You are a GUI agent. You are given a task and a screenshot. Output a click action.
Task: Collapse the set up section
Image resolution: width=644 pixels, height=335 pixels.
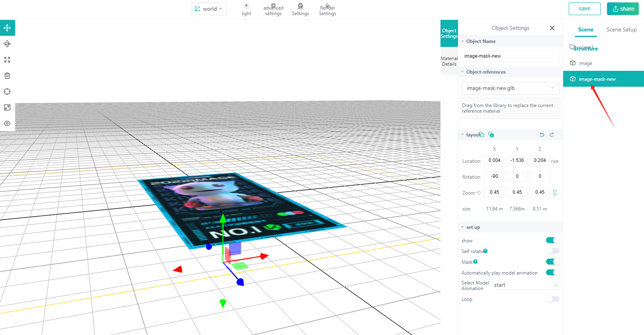click(x=462, y=227)
